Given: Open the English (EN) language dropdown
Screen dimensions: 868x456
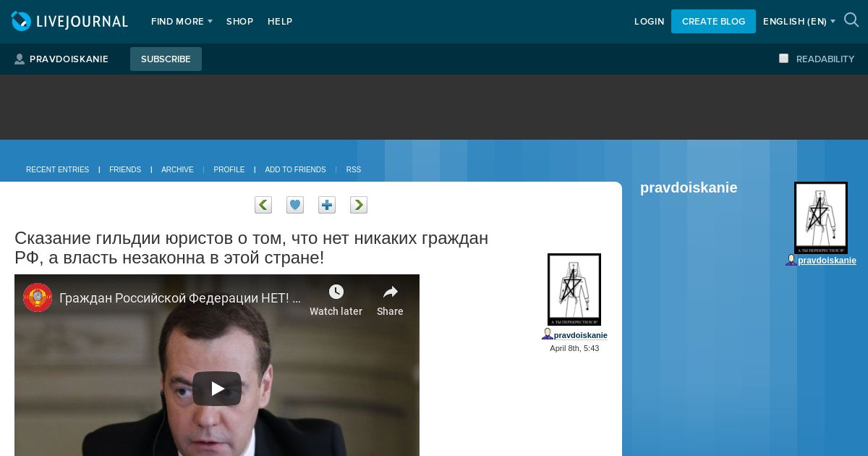Looking at the screenshot, I should tap(799, 22).
